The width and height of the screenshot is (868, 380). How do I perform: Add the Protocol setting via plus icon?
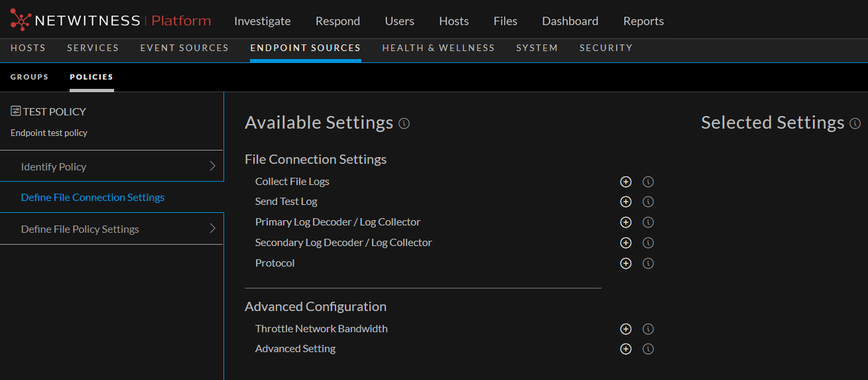click(x=625, y=263)
